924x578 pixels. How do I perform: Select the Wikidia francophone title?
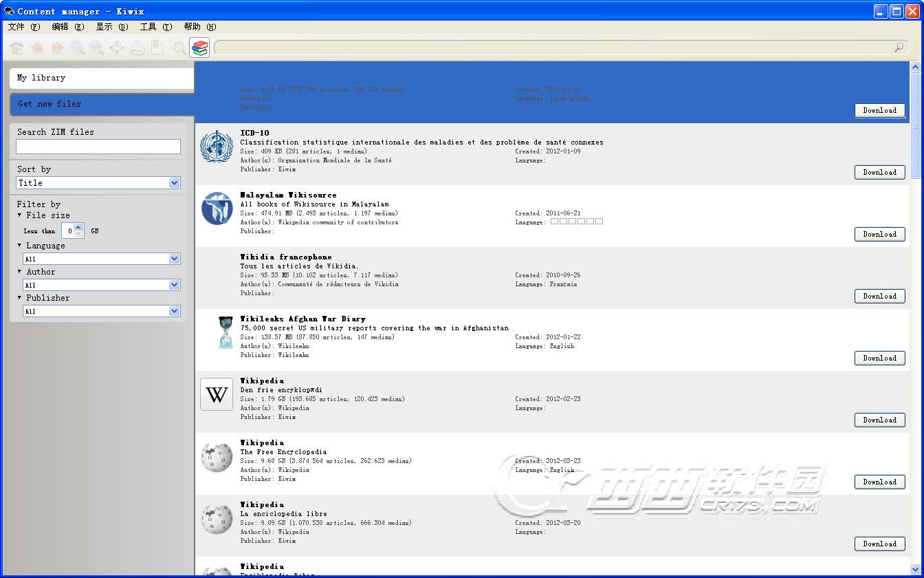(x=286, y=257)
